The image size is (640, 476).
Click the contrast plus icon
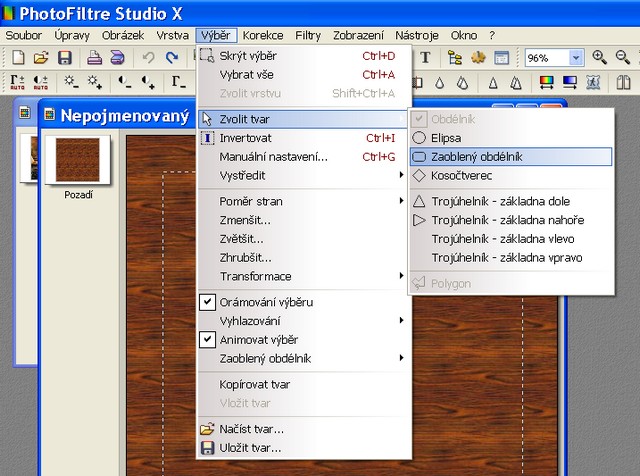pyautogui.click(x=148, y=82)
